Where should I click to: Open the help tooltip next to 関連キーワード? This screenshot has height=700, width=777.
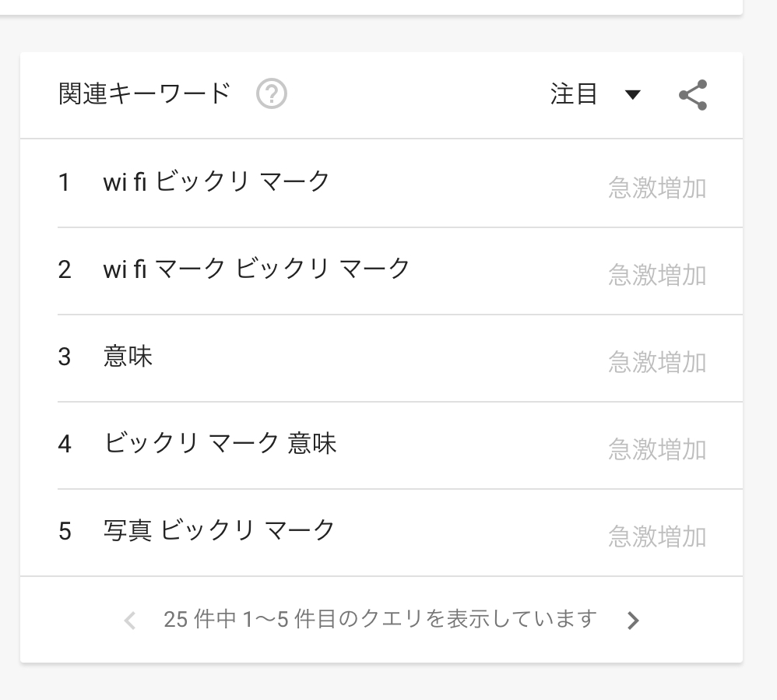270,95
